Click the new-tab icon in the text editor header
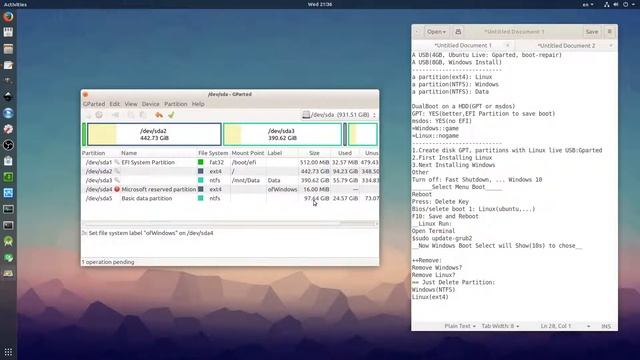This screenshot has height=360, width=640. pos(458,32)
